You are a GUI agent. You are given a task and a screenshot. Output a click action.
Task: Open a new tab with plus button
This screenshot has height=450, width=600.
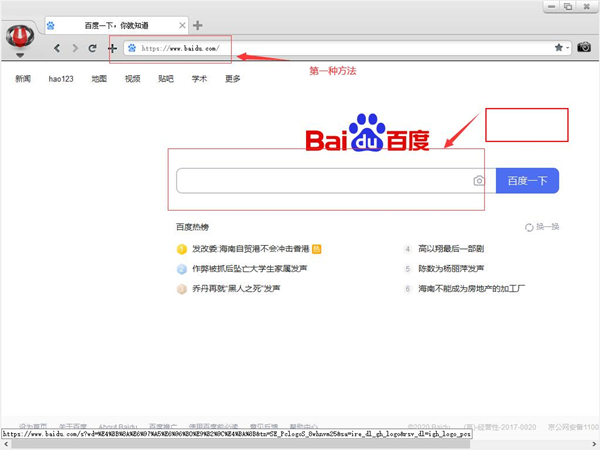tap(197, 26)
